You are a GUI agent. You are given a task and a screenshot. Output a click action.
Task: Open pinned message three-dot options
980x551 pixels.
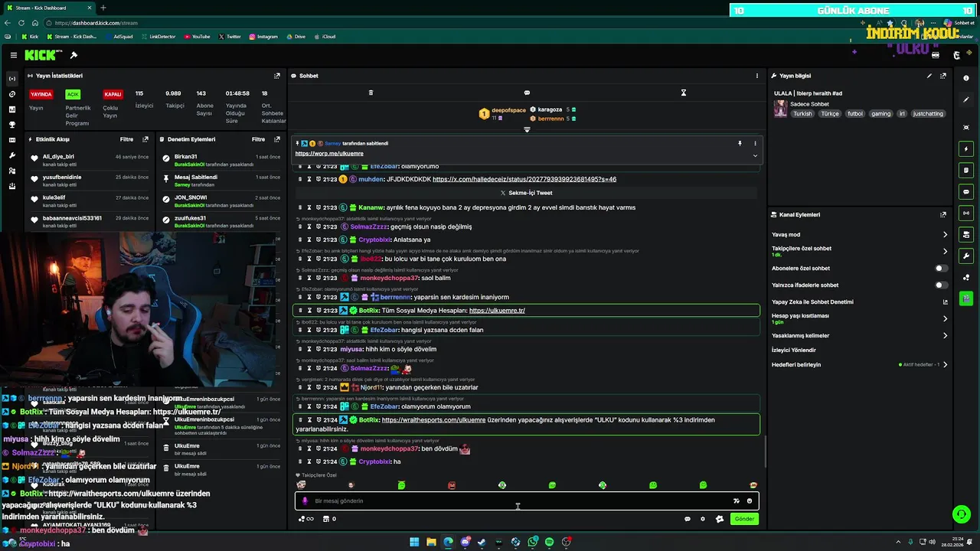click(755, 143)
